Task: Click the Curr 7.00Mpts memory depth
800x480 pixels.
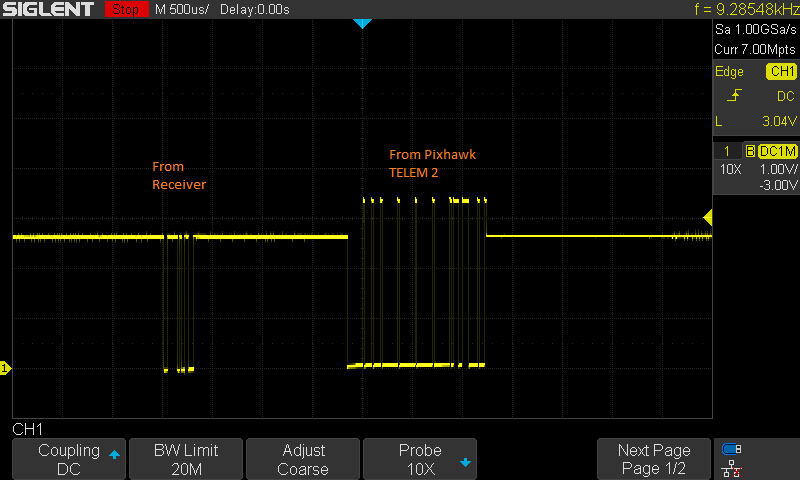Action: (755, 49)
